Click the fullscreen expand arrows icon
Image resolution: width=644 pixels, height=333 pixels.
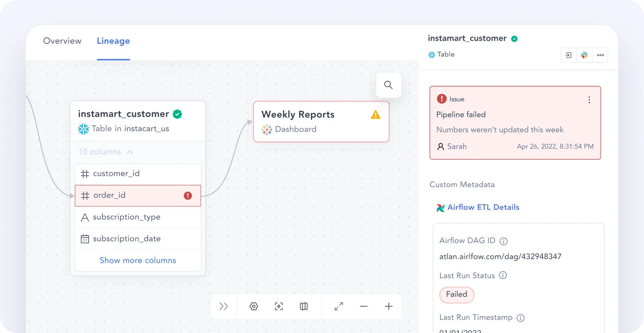click(x=339, y=306)
